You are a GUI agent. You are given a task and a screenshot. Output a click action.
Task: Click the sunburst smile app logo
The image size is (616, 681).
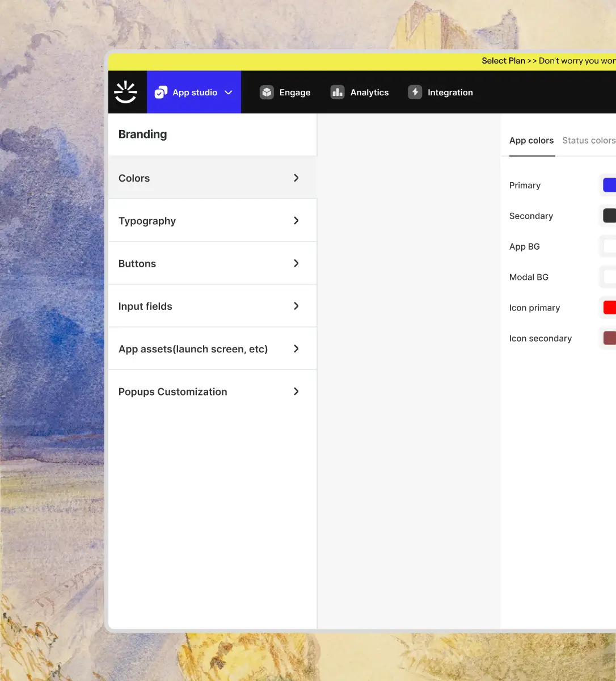point(125,92)
